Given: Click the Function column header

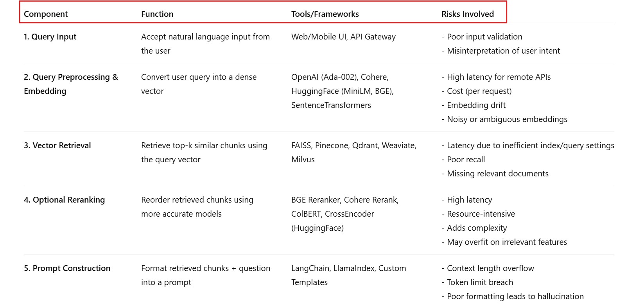Looking at the screenshot, I should coord(157,14).
